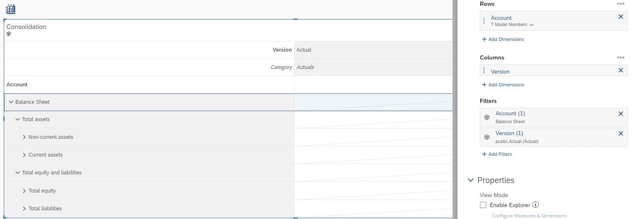The width and height of the screenshot is (644, 219).
Task: Click the table widget icon at top left
Action: pos(11,9)
